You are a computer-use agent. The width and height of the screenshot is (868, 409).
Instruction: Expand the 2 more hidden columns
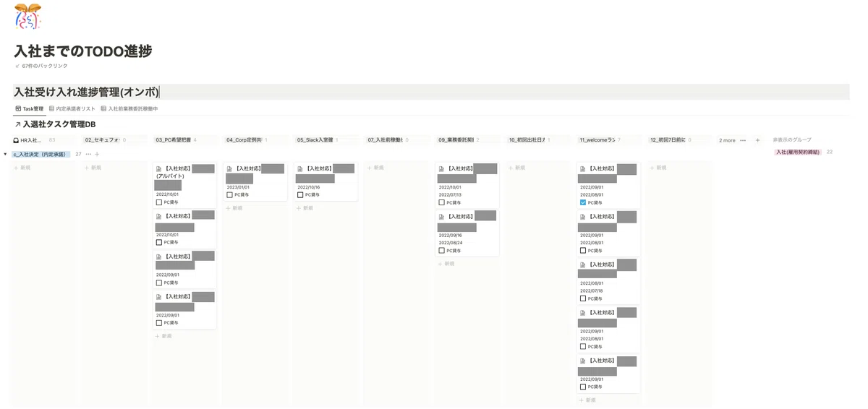click(727, 140)
